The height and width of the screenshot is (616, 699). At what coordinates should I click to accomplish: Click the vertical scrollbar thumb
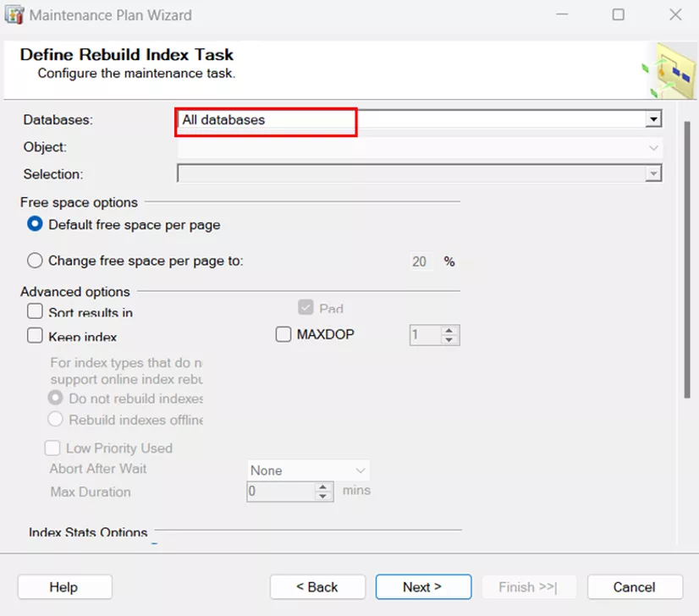tap(687, 260)
